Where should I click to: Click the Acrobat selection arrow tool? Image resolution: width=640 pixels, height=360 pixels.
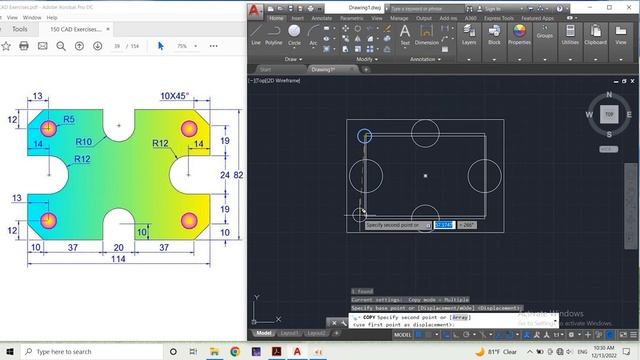click(x=160, y=46)
